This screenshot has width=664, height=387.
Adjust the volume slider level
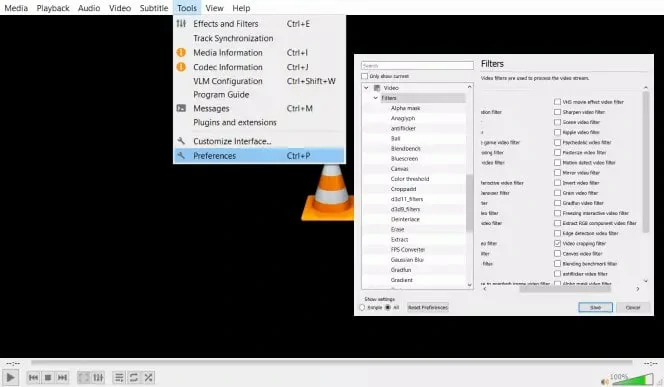(x=633, y=379)
